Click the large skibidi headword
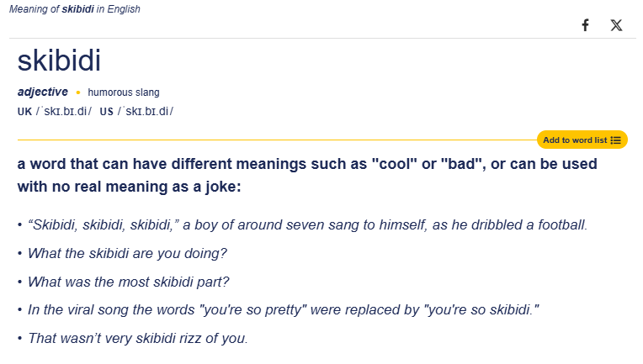Viewport: 643px width, 364px height. (x=59, y=61)
